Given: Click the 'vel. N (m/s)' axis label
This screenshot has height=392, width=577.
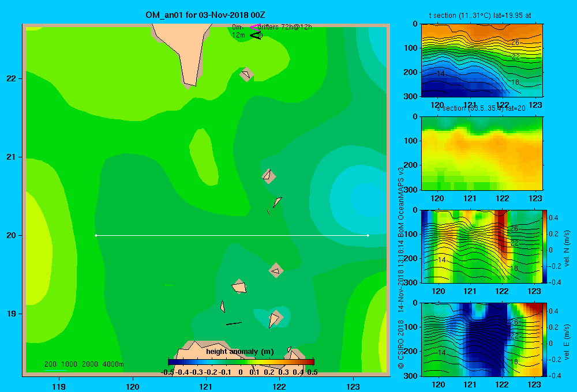Looking at the screenshot, I should pyautogui.click(x=567, y=248).
